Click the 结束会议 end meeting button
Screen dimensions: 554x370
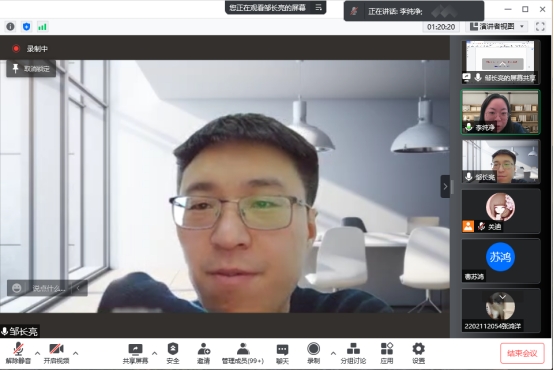pos(522,353)
